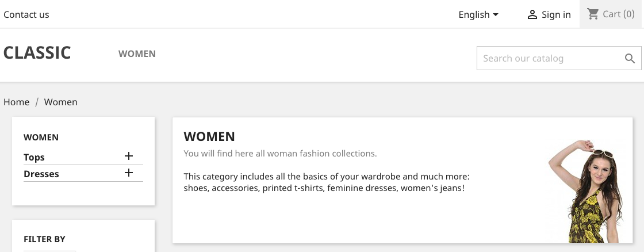Click the Women breadcrumb item

(61, 102)
